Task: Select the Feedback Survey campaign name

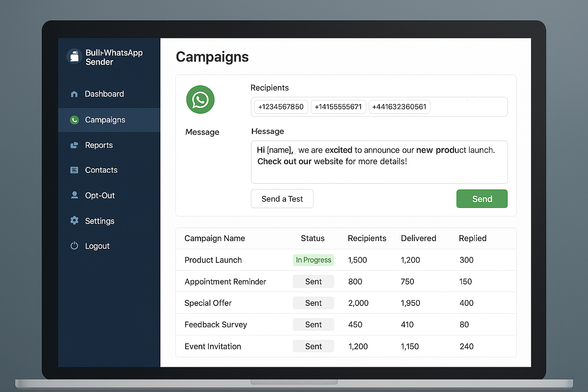Action: 216,325
